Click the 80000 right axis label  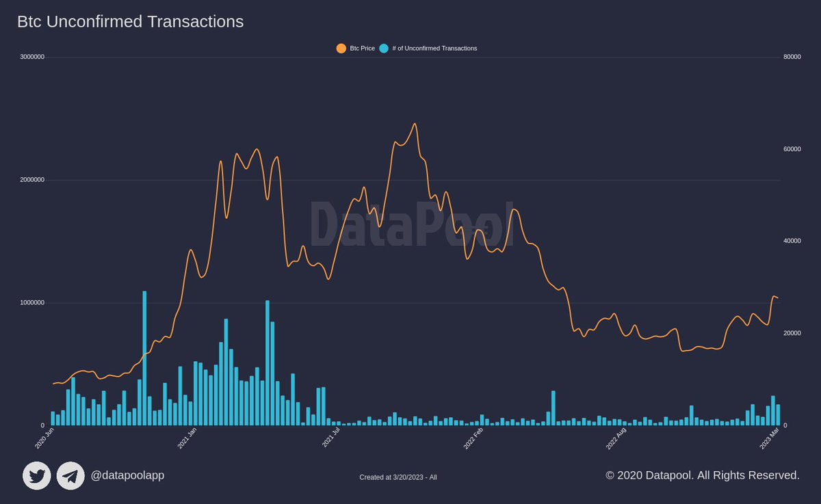(x=792, y=57)
